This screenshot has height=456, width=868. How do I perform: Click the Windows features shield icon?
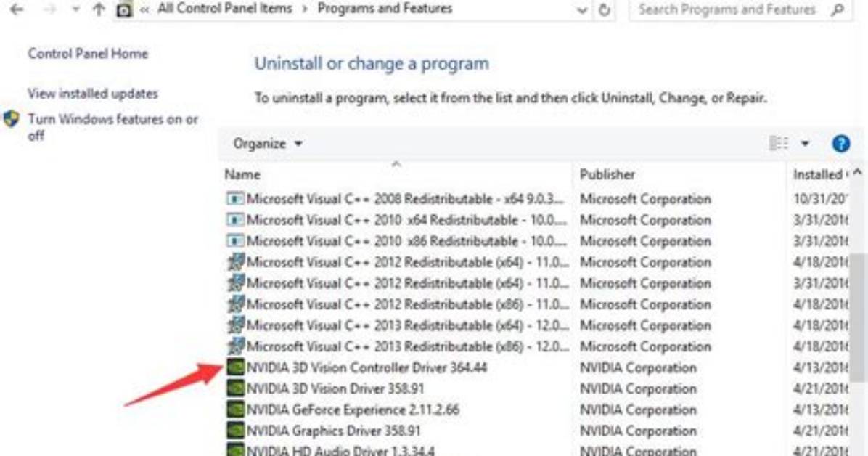pyautogui.click(x=11, y=119)
